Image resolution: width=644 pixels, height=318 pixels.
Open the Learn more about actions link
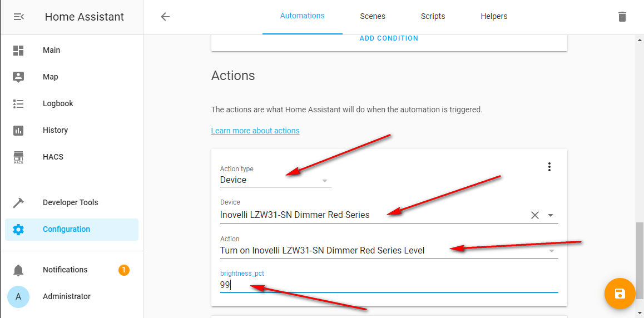(255, 131)
